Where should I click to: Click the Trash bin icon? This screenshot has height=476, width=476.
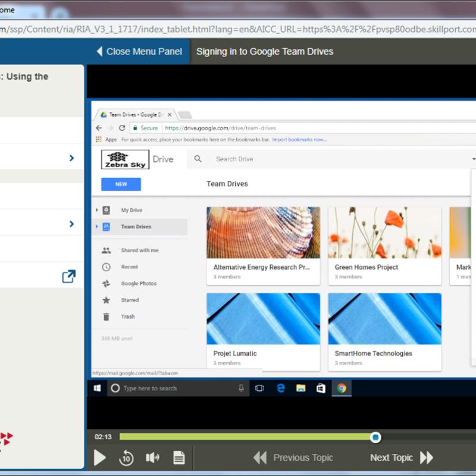tap(107, 317)
